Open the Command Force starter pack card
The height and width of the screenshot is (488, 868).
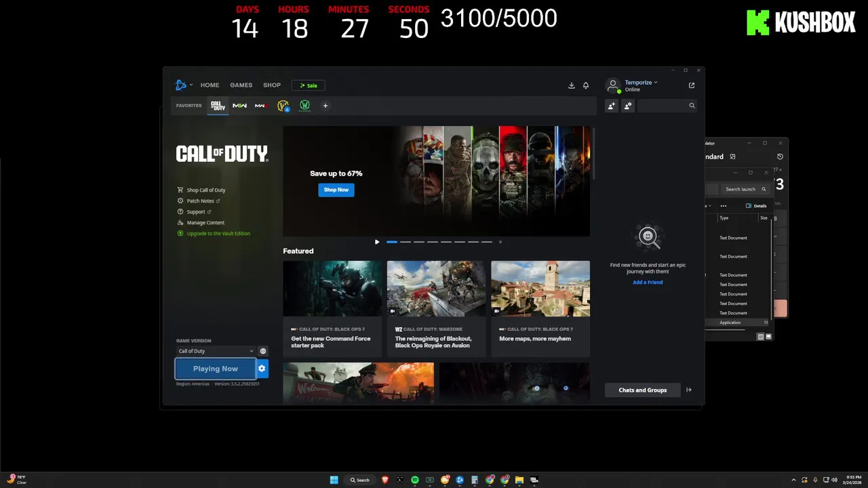[x=332, y=308]
